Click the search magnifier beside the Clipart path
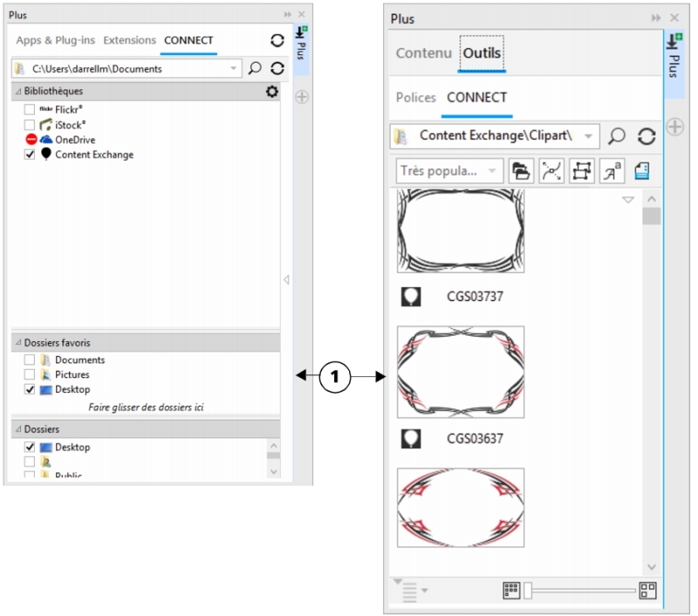 [x=617, y=136]
